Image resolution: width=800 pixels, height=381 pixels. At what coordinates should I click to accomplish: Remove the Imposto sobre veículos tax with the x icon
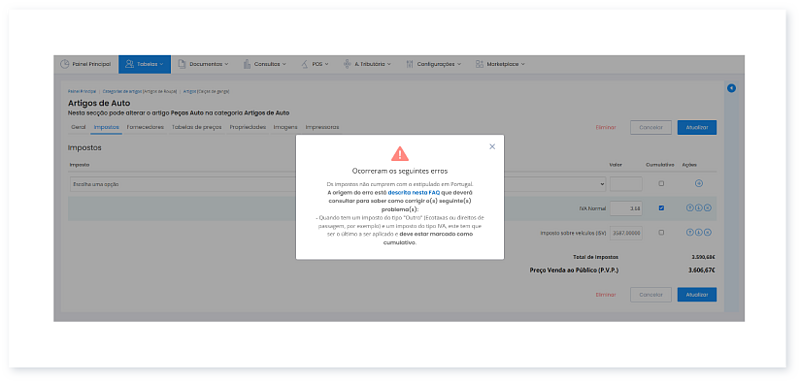tap(708, 233)
